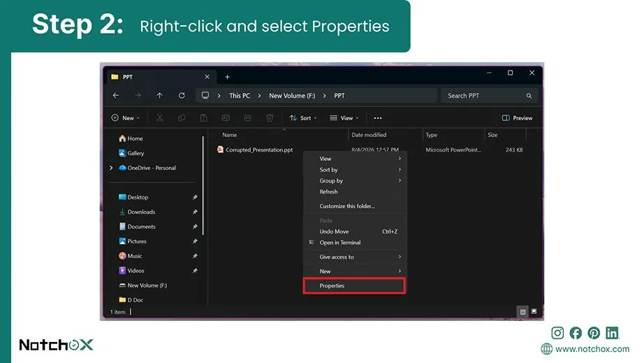Open the View dropdown in toolbar
The image size is (644, 363).
click(344, 118)
